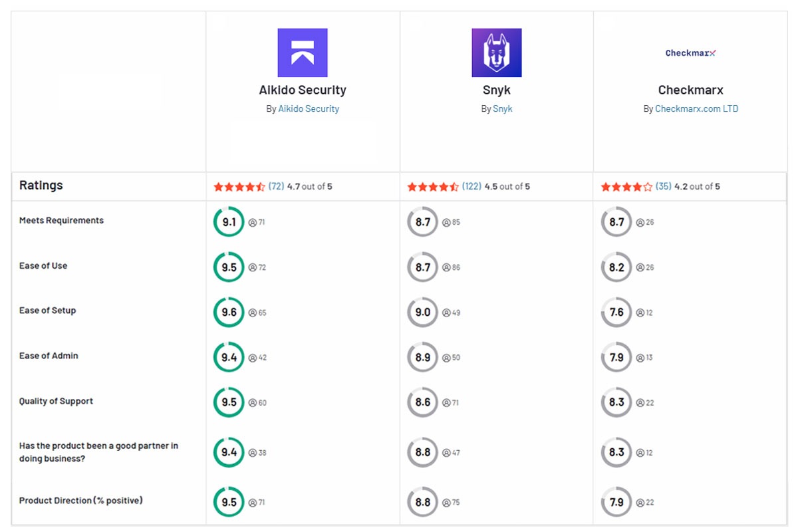
Task: Click Checkmarx's 8.7 Meets Requirements gauge
Action: pos(616,222)
